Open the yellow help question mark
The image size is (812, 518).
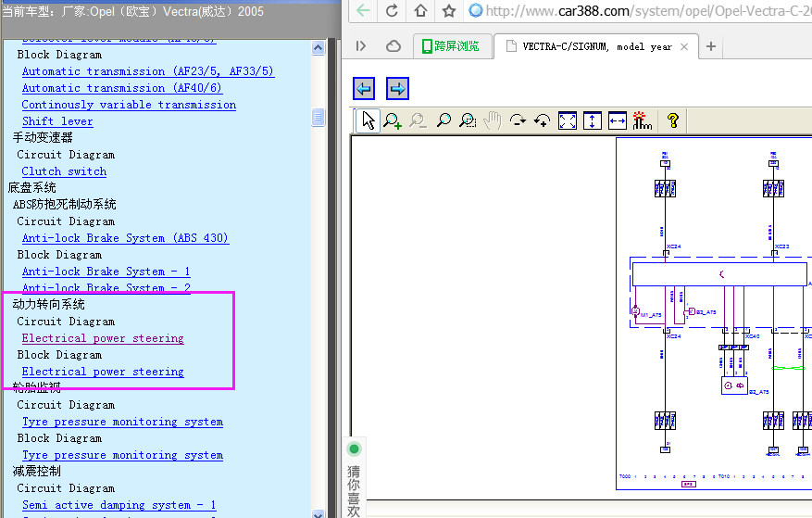[673, 121]
